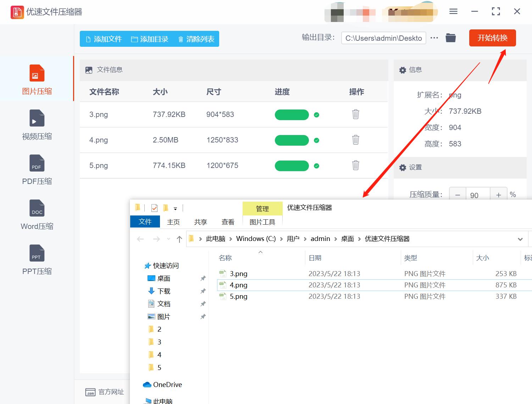
Task: Select the 图片压缩 sidebar icon
Action: point(37,79)
